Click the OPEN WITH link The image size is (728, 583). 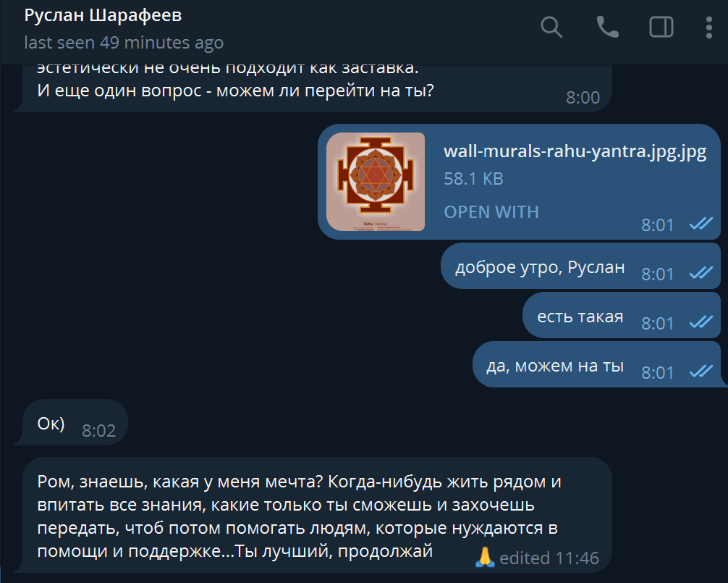pos(491,211)
